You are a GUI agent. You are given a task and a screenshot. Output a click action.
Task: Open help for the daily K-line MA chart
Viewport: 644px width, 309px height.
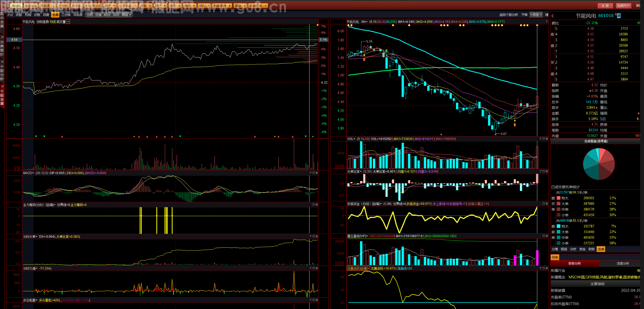point(546,22)
